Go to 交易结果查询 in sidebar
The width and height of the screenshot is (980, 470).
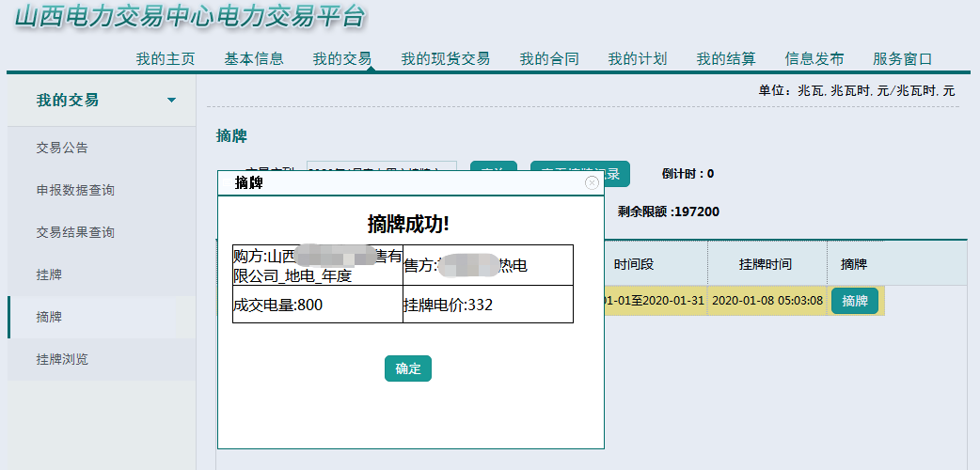[75, 232]
